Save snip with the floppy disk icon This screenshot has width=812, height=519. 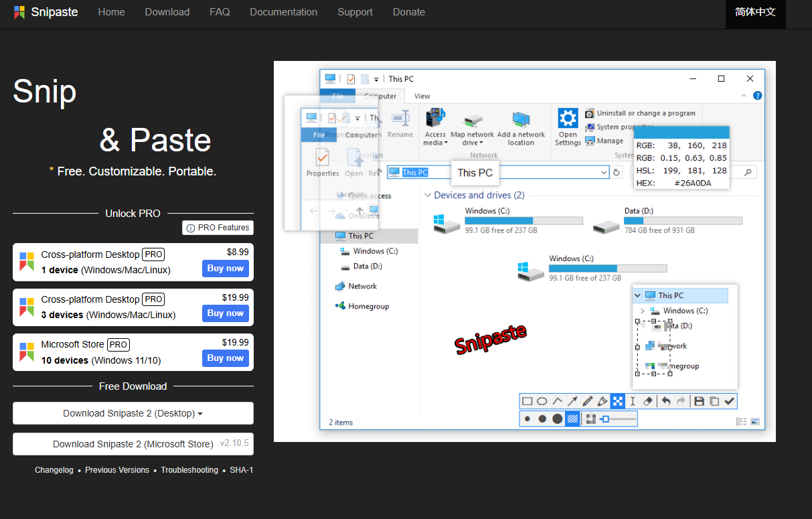pyautogui.click(x=699, y=401)
